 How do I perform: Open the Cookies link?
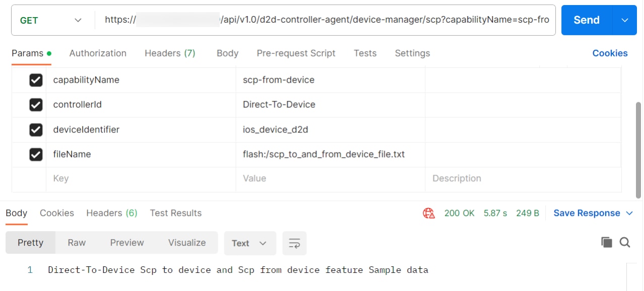(610, 53)
